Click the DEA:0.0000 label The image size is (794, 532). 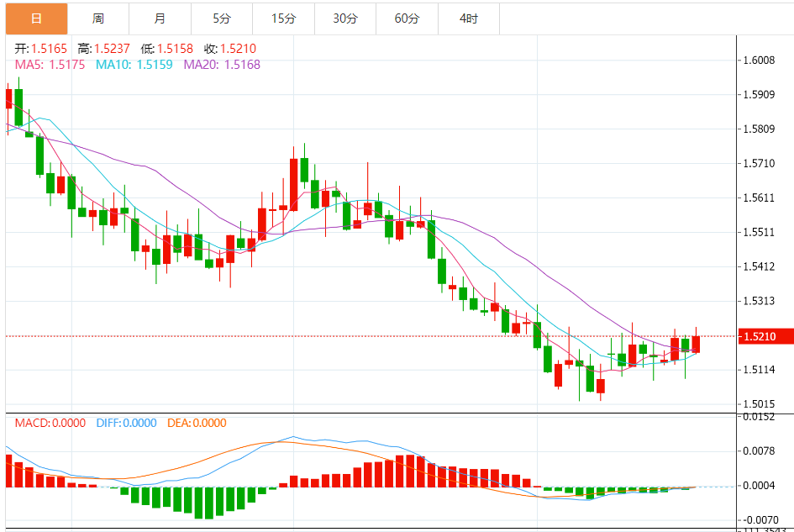pyautogui.click(x=197, y=423)
